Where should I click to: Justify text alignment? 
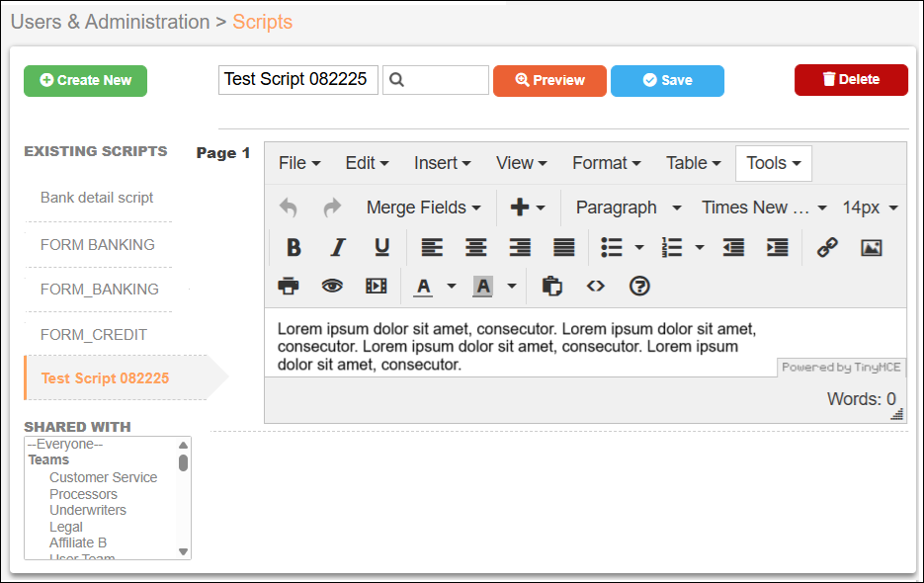coord(564,248)
